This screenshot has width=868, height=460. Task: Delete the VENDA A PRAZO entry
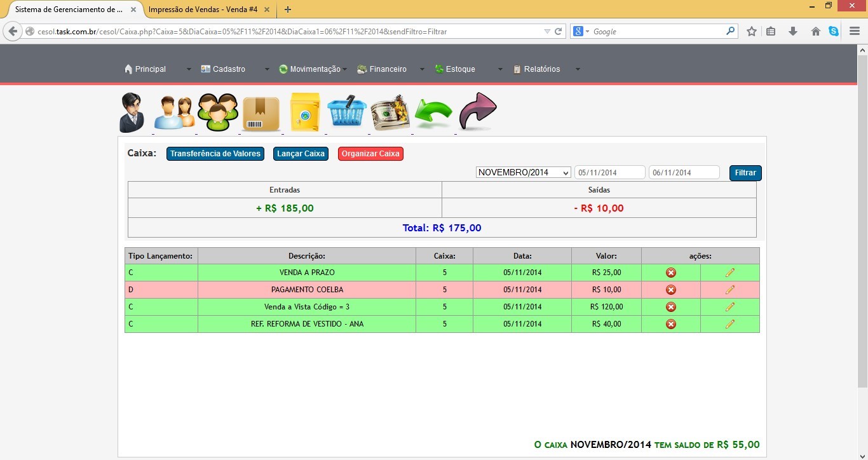click(670, 273)
